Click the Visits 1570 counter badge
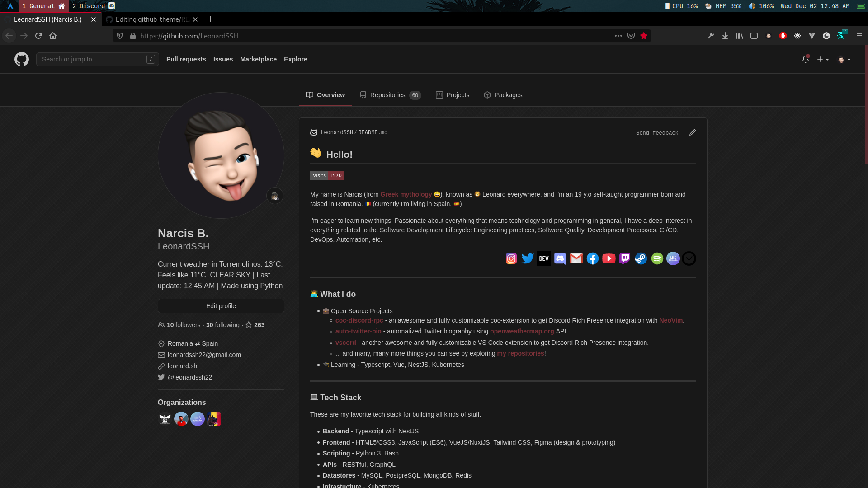The image size is (868, 488). [x=327, y=175]
